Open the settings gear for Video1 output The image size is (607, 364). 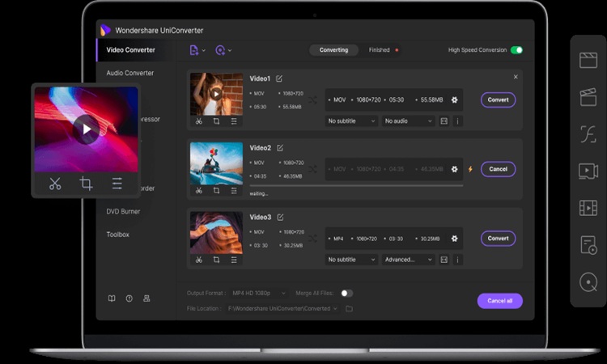[454, 100]
